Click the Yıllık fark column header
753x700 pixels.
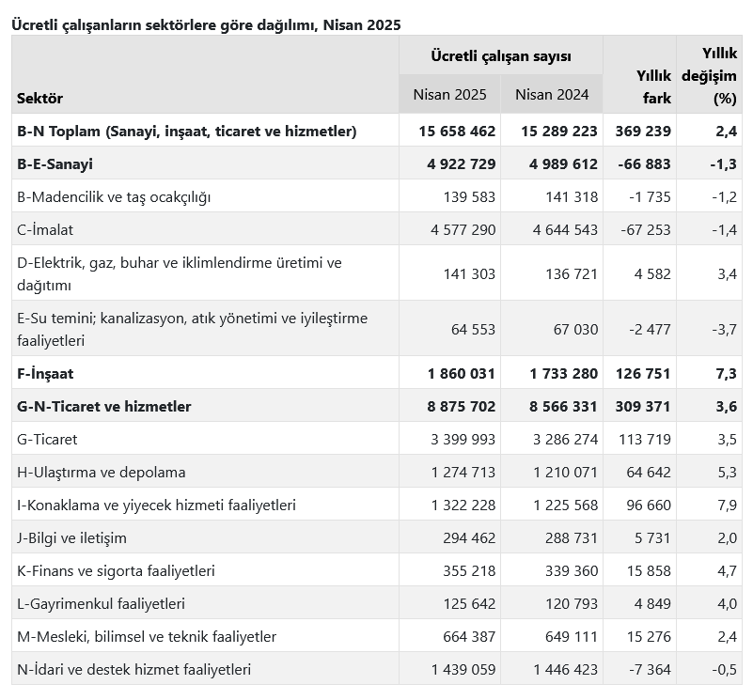tap(653, 86)
